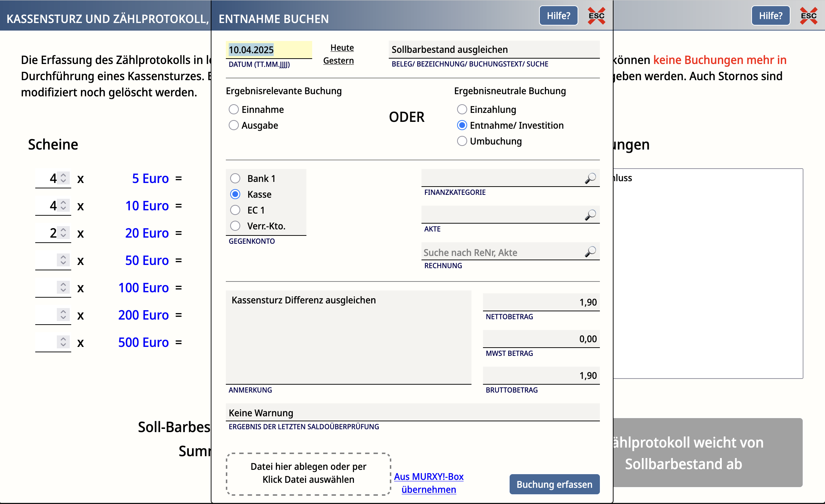Viewport: 825px width, 504px height.
Task: Close Entnahme Buchen dialog via ESC icon
Action: [x=596, y=16]
